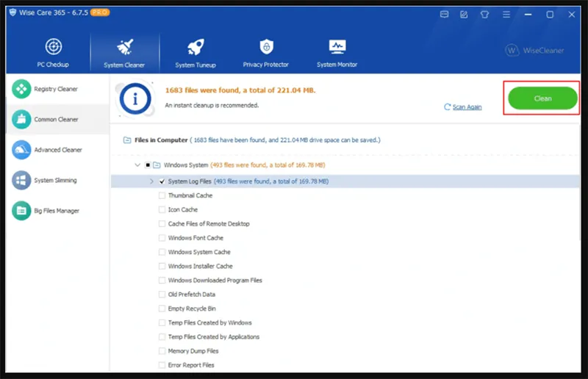Image resolution: width=588 pixels, height=379 pixels.
Task: Check the Icon Cache checkbox
Action: (x=162, y=209)
